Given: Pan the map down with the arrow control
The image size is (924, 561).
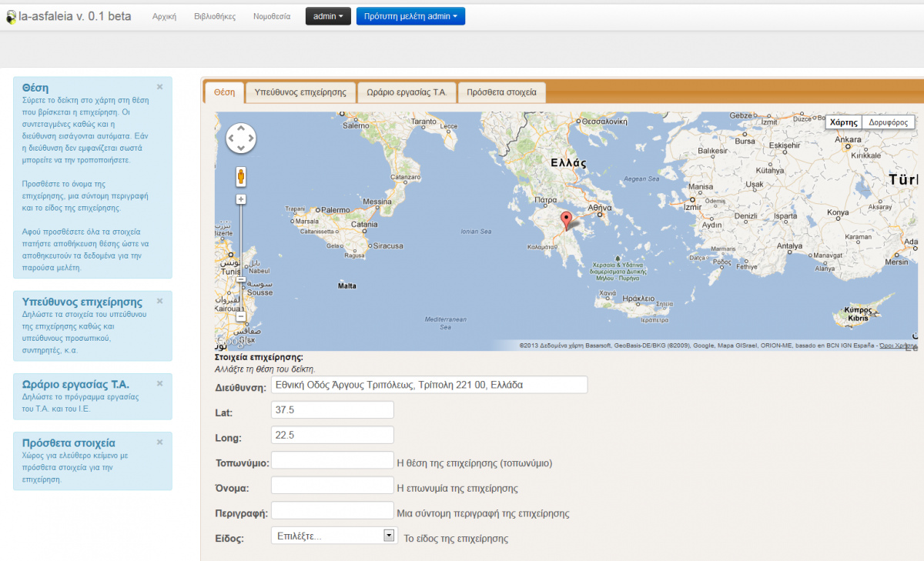Looking at the screenshot, I should [x=241, y=147].
